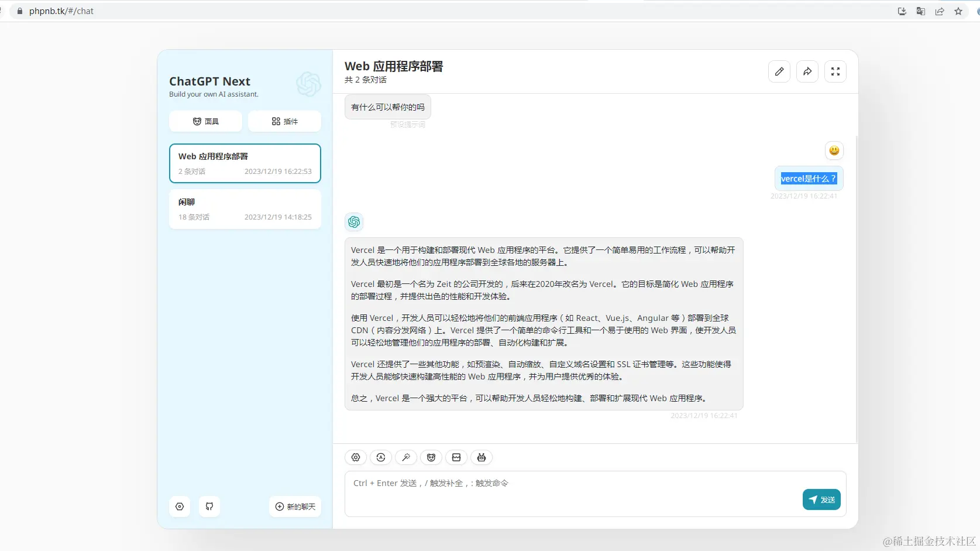Send the message with the 发送 button
The width and height of the screenshot is (980, 551).
821,499
